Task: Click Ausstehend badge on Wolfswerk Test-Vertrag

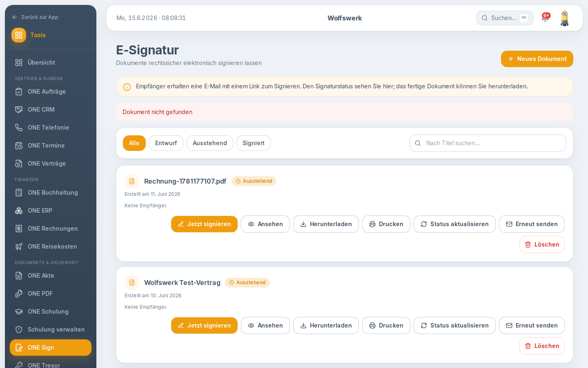Action: [247, 283]
